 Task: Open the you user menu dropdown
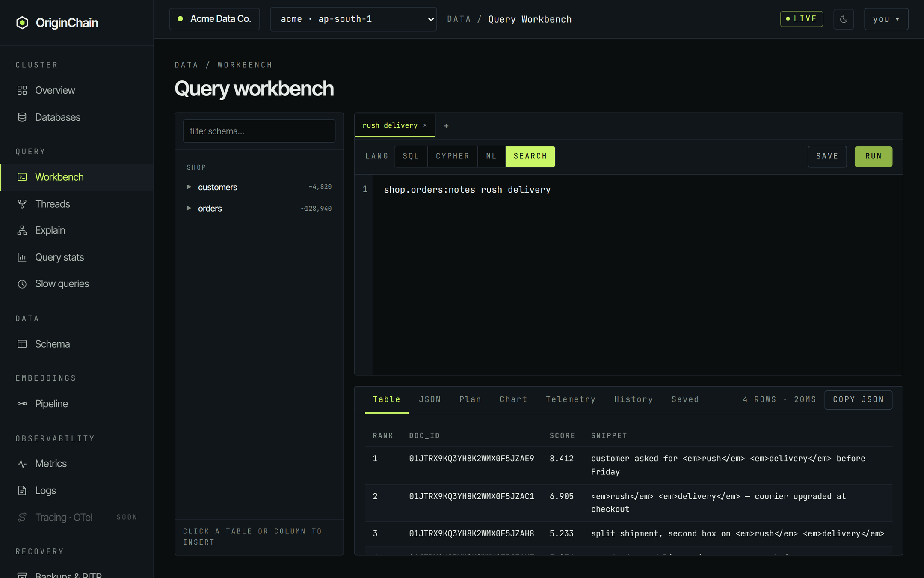coord(886,19)
